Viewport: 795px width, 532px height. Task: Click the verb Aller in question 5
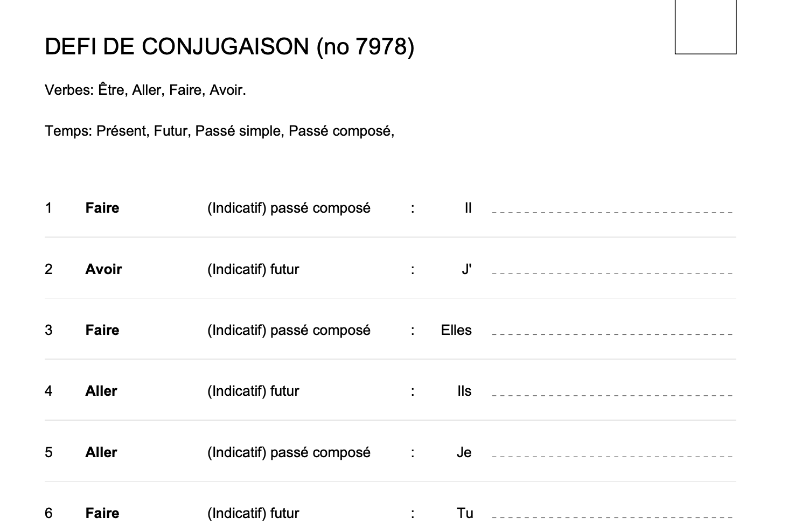tap(101, 452)
